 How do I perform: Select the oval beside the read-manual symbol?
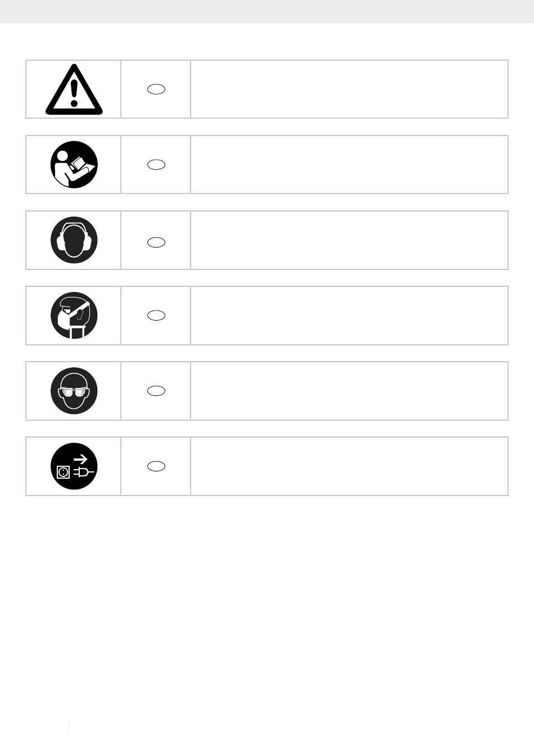pyautogui.click(x=156, y=164)
